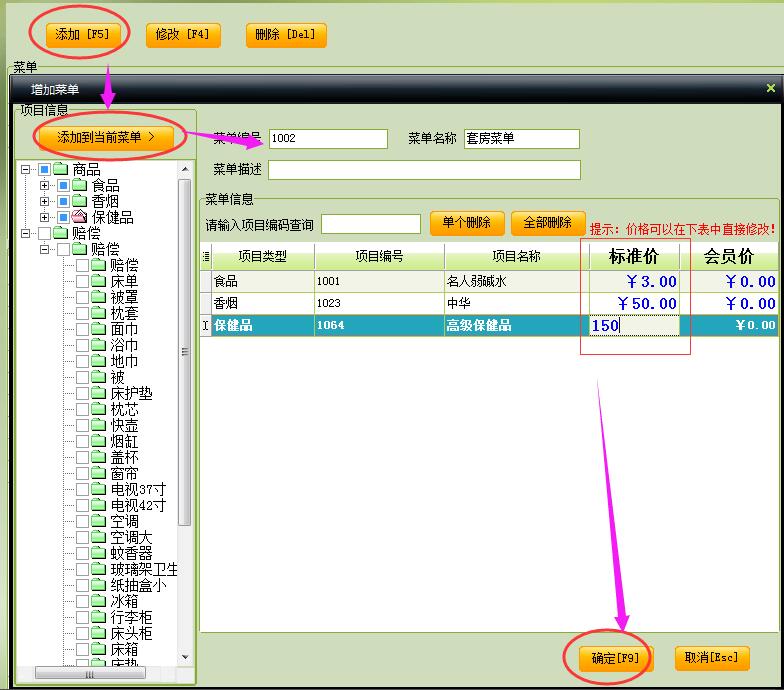Expand the 保健品 tree node
This screenshot has width=784, height=690.
(x=44, y=218)
